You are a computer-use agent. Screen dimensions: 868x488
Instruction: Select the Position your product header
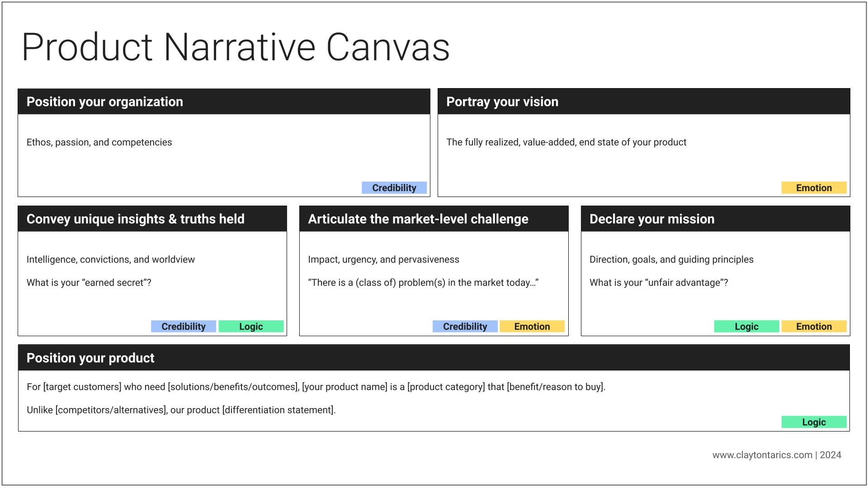tap(434, 358)
